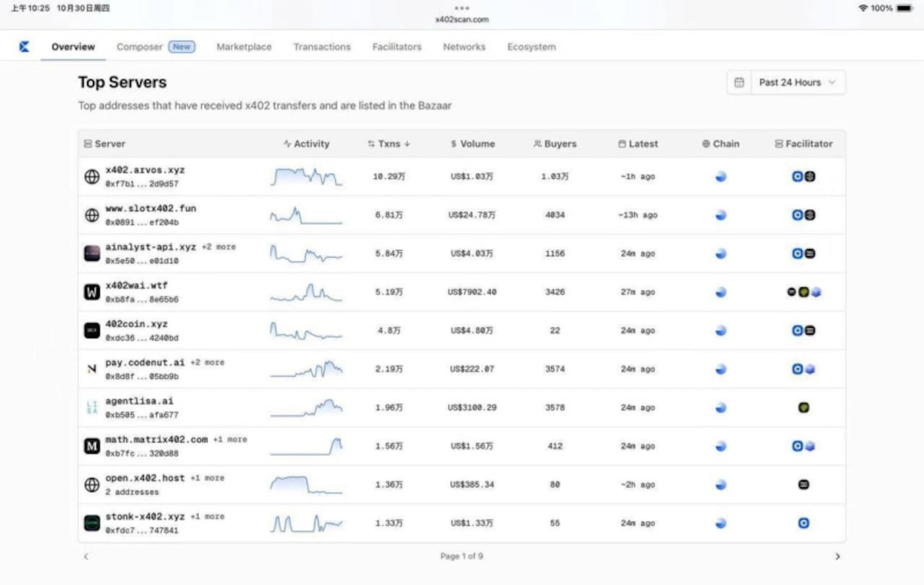924x585 pixels.
Task: Go to the next page with the right arrow
Action: click(837, 556)
